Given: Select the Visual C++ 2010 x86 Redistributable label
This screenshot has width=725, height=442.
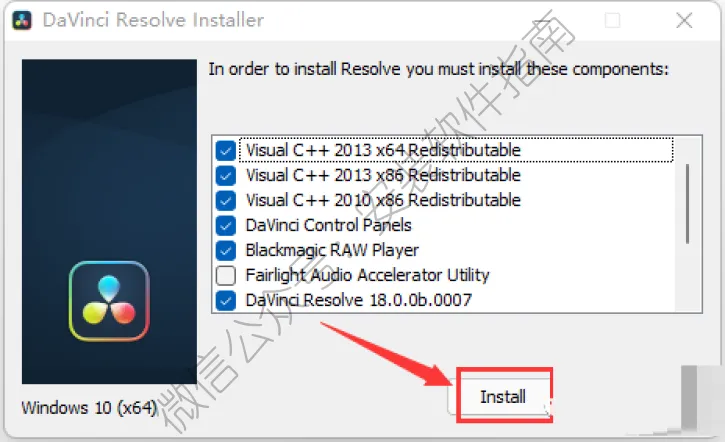Looking at the screenshot, I should 383,200.
